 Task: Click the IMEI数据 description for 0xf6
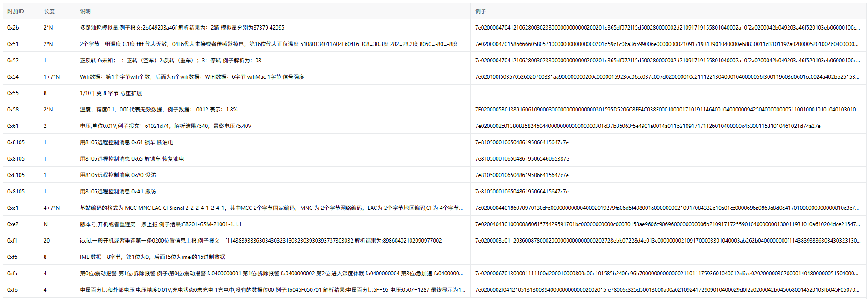(152, 257)
